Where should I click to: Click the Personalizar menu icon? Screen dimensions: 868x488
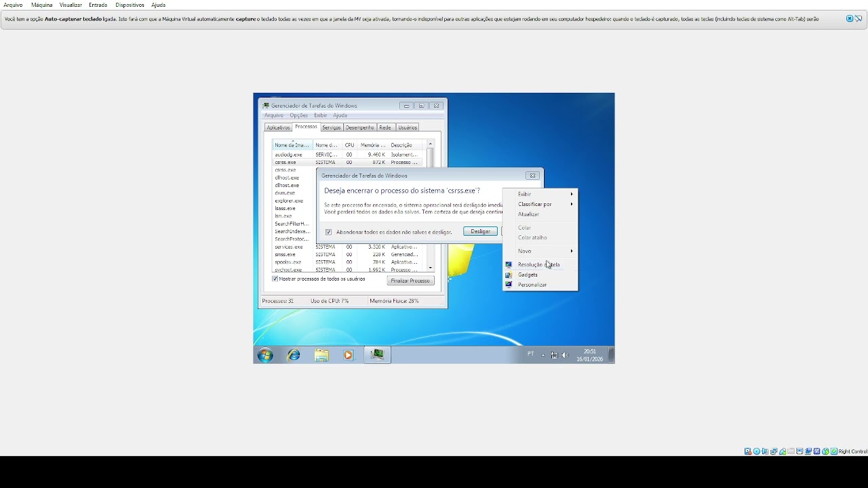point(509,285)
